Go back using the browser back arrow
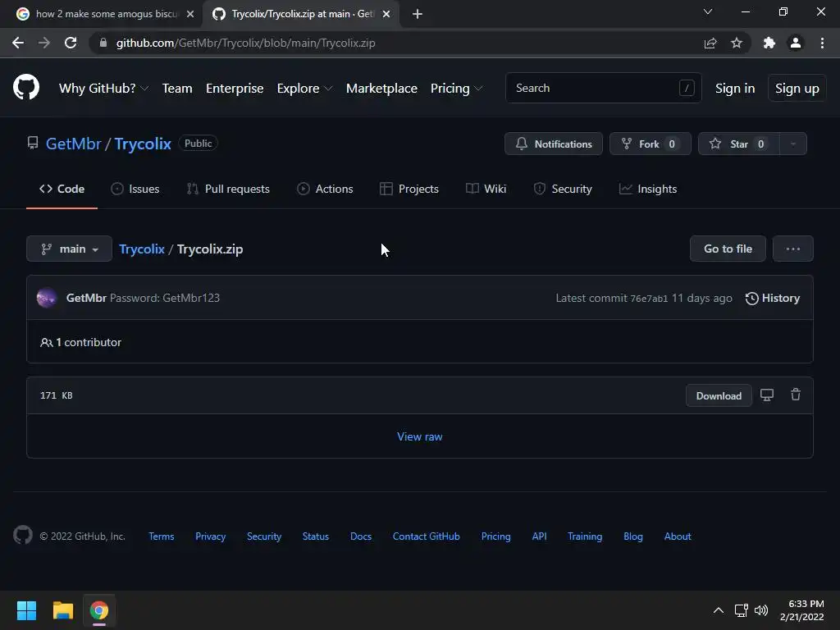This screenshot has width=840, height=630. pyautogui.click(x=18, y=43)
